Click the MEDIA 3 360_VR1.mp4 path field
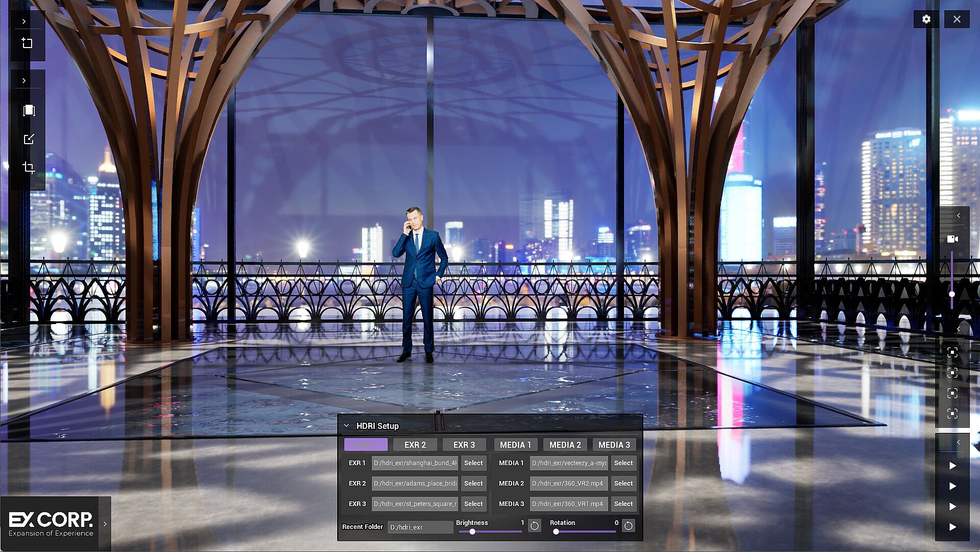Image resolution: width=980 pixels, height=552 pixels. click(x=569, y=504)
